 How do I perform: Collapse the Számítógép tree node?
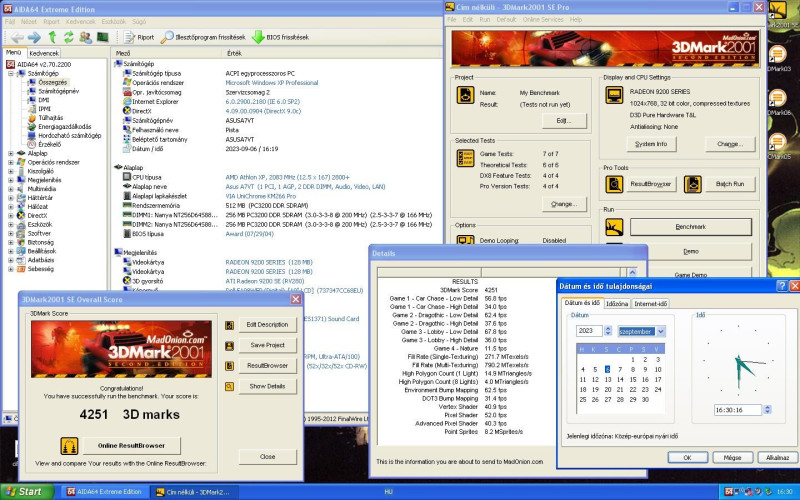coord(11,73)
